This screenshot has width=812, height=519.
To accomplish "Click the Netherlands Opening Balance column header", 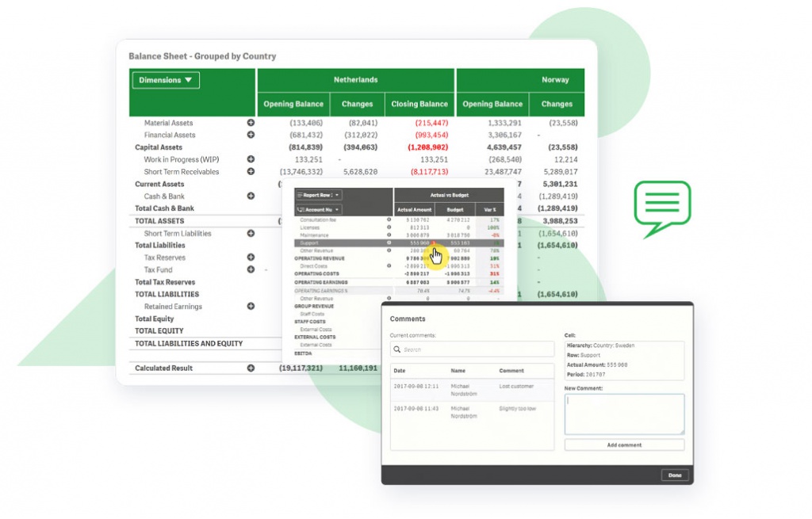I will [293, 104].
